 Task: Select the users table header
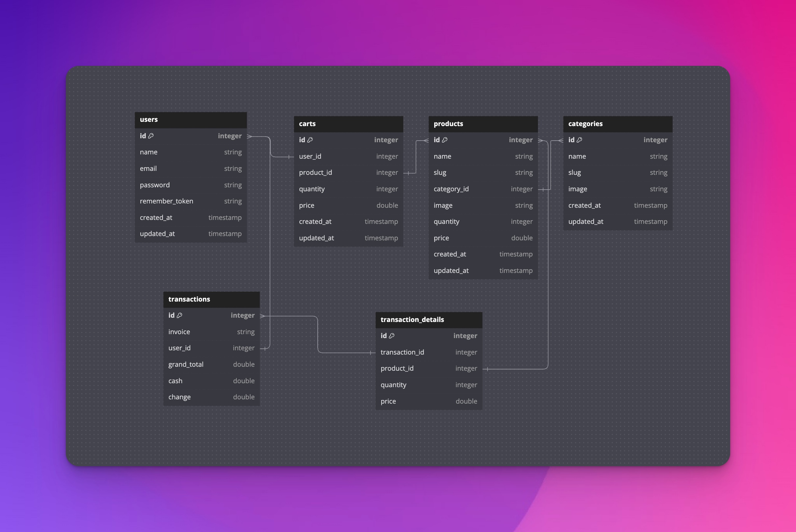point(191,120)
